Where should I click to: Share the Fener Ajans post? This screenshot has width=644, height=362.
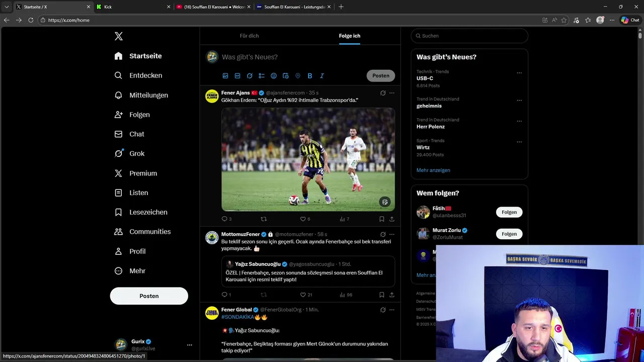pos(392,219)
